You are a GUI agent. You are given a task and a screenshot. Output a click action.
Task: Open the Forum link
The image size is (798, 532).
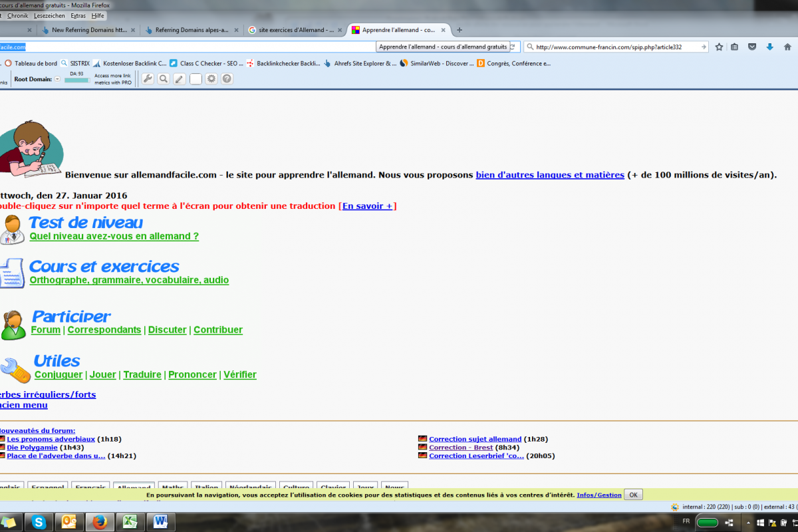46,330
